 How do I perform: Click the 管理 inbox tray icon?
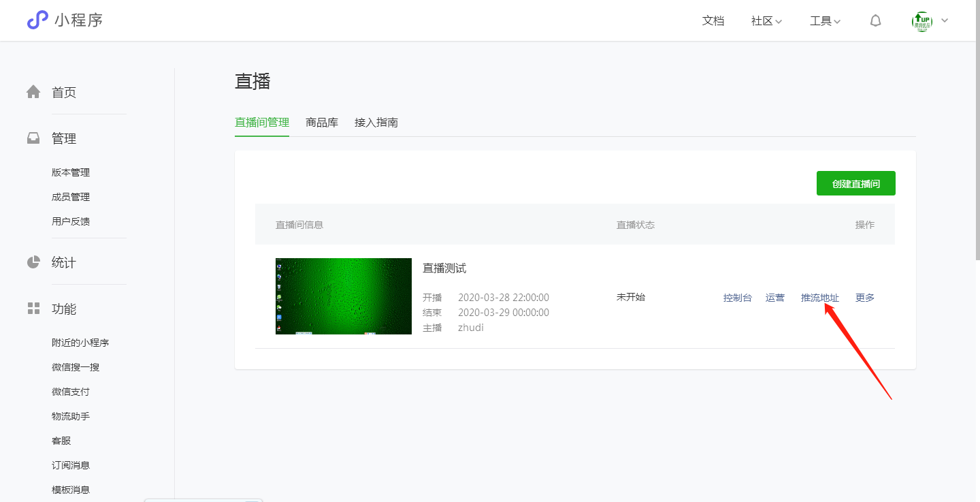point(33,138)
